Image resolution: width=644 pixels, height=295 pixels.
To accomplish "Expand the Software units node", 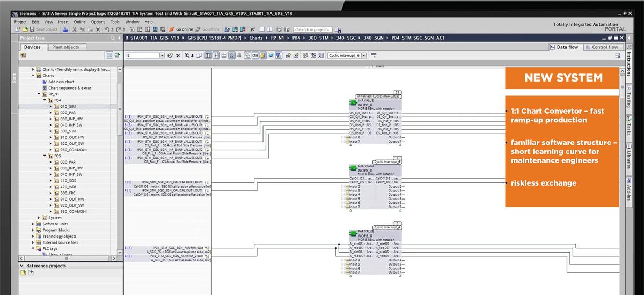I will point(33,224).
